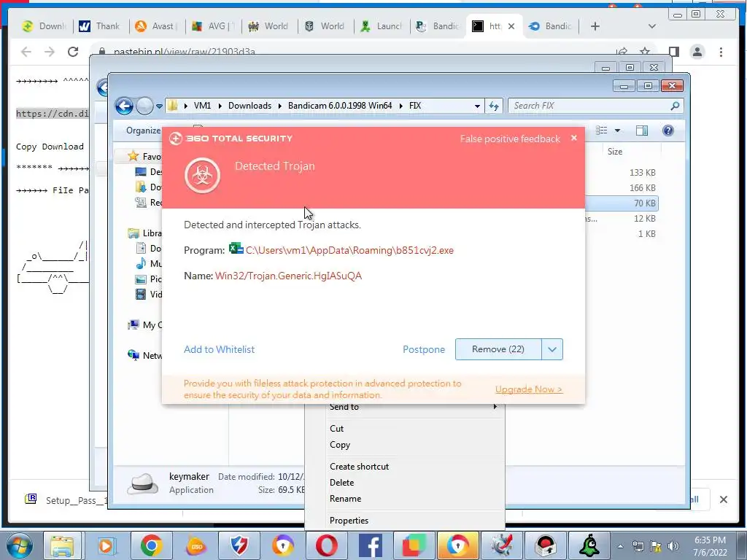Expand Favorites in the navigation pane
Screen dimensions: 747x560
(144, 156)
